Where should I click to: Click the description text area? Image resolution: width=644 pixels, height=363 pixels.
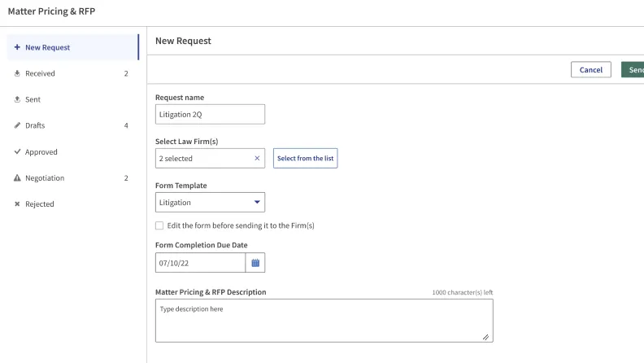click(324, 321)
